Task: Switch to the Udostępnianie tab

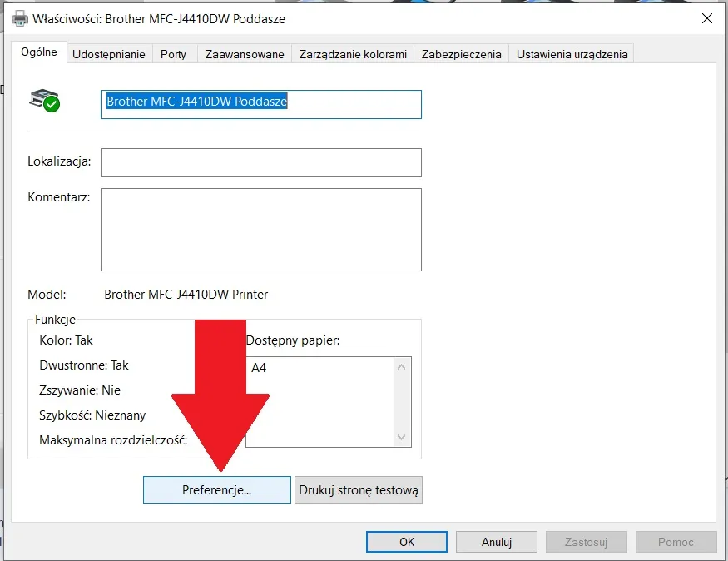Action: [109, 54]
